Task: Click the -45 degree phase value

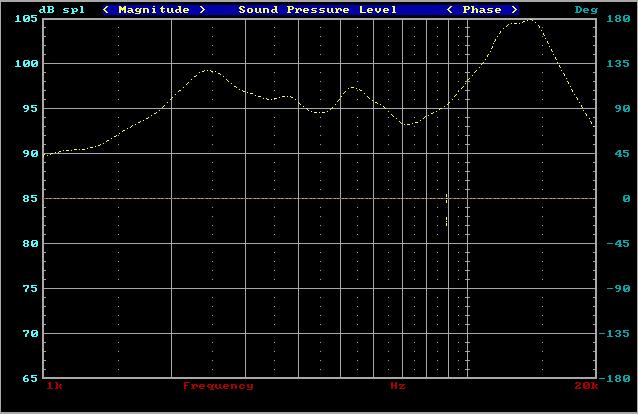Action: (x=618, y=243)
